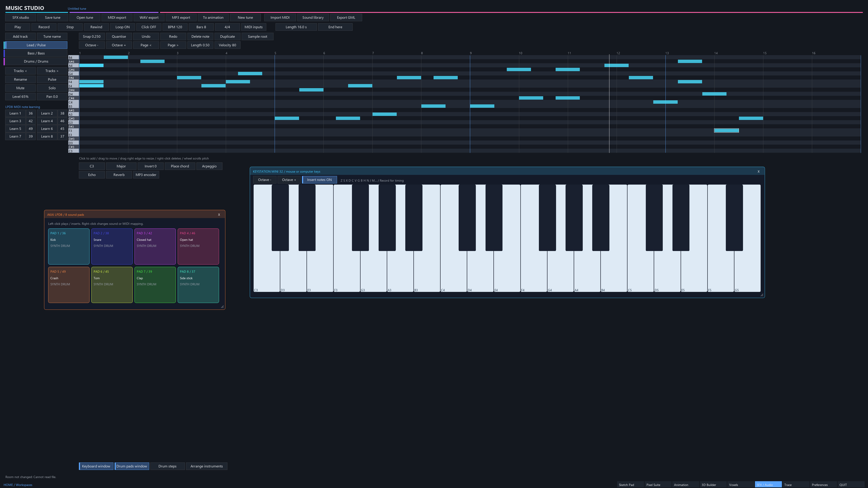
Task: Click Place chord
Action: (x=180, y=166)
